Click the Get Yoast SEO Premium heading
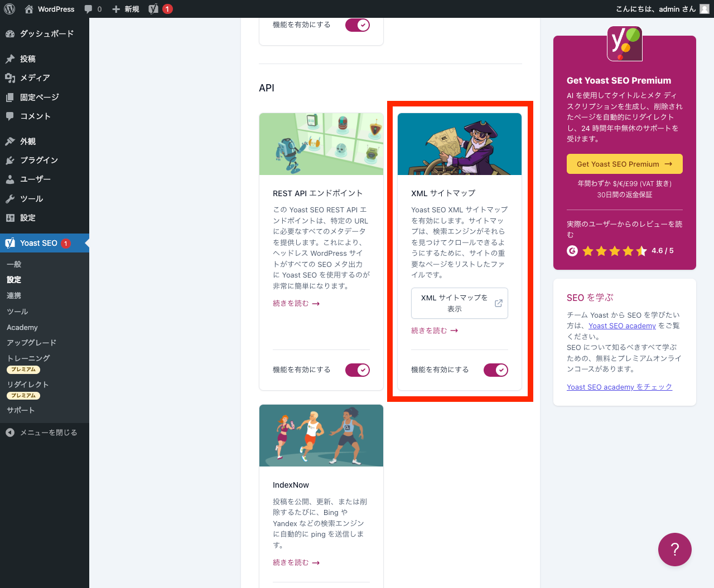The image size is (714, 588). pyautogui.click(x=619, y=80)
